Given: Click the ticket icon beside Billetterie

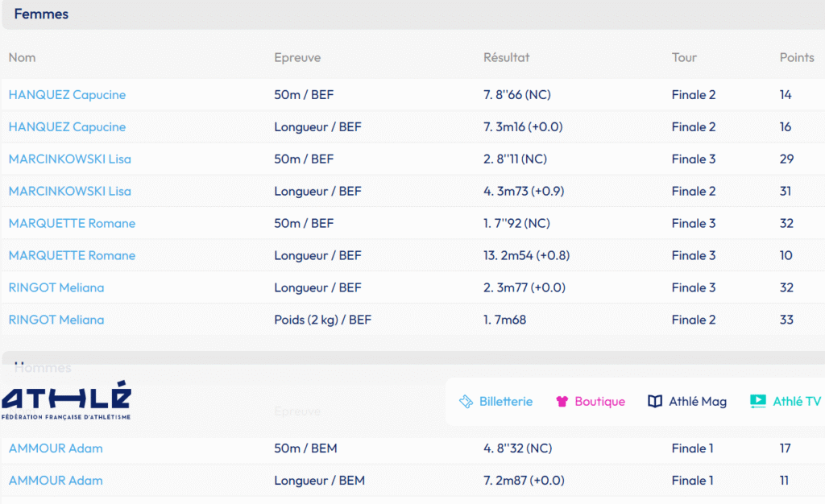Looking at the screenshot, I should tap(465, 401).
